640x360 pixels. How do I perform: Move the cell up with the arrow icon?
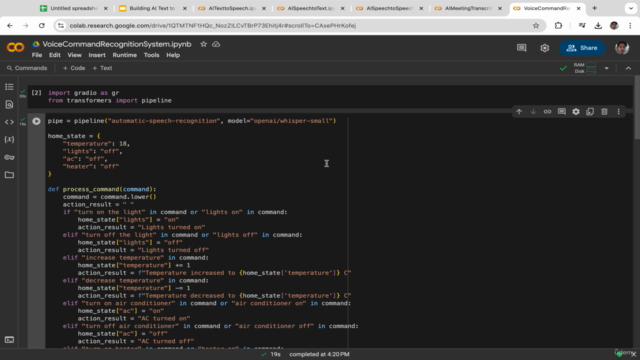click(x=519, y=111)
